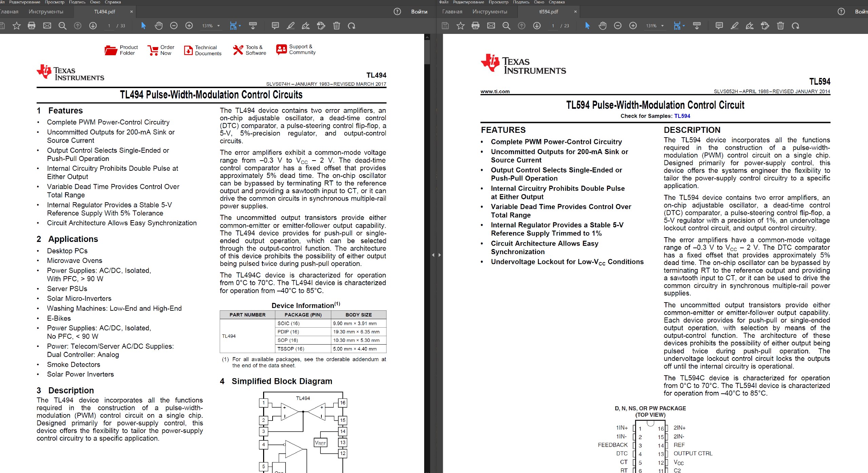
Task: Bookmark TL494 document with star icon
Action: click(x=16, y=26)
